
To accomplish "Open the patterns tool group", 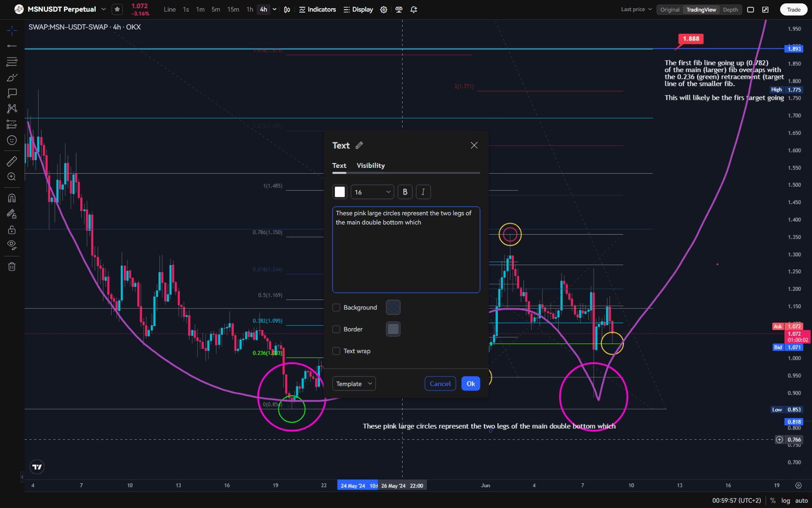I will click(12, 108).
